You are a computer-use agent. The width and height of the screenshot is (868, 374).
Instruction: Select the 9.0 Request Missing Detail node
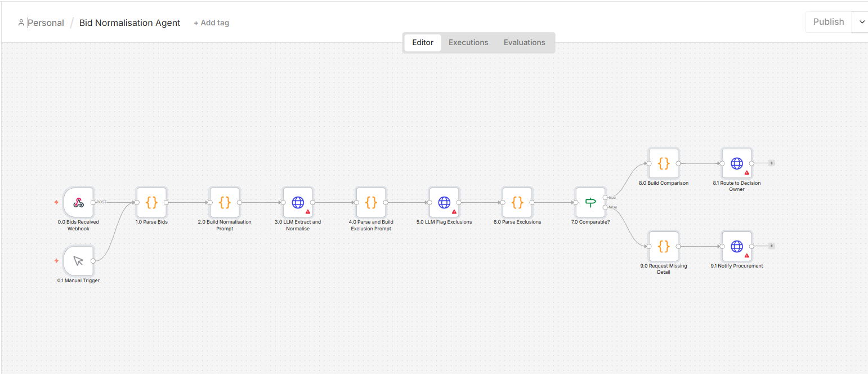pyautogui.click(x=664, y=246)
